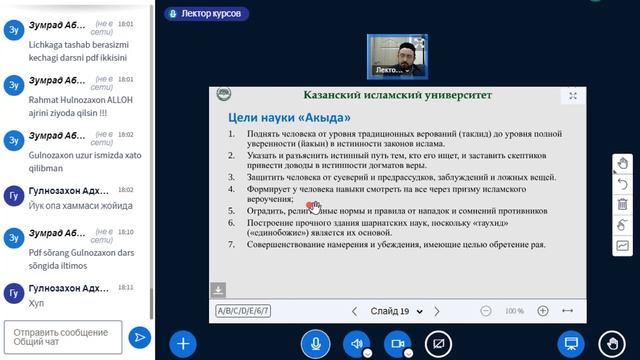Start screen sharing with crossed-screen button

pyautogui.click(x=438, y=344)
